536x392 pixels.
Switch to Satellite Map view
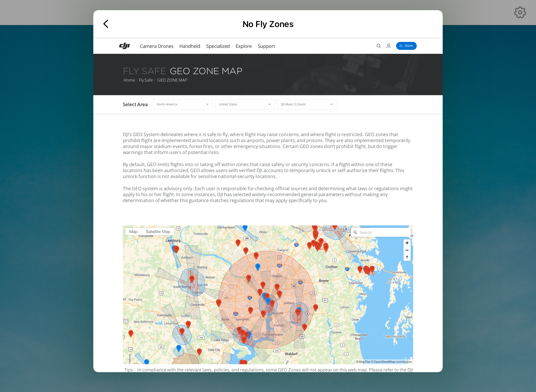pos(158,232)
